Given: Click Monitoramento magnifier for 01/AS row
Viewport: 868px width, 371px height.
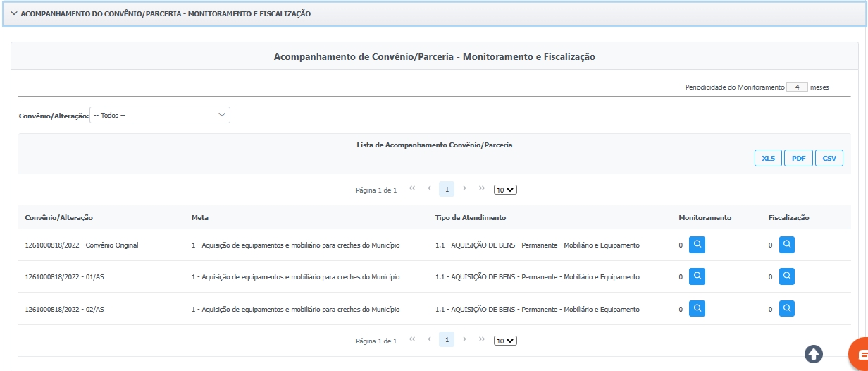Looking at the screenshot, I should point(697,276).
